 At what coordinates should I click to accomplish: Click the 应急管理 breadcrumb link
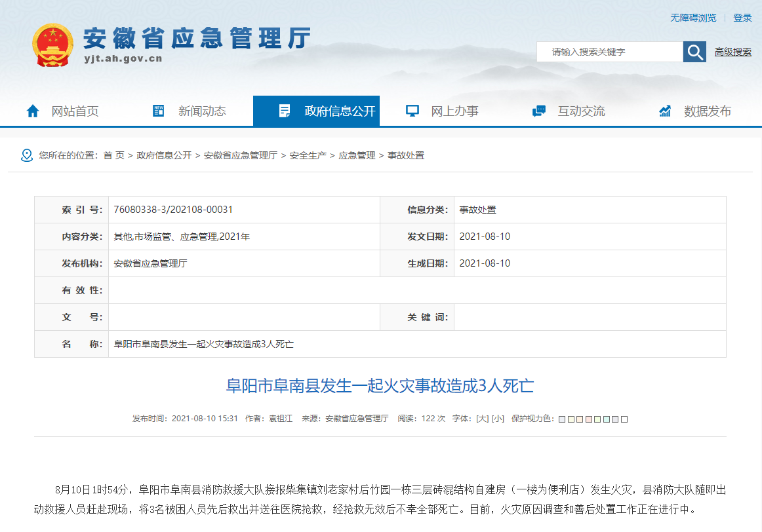357,155
